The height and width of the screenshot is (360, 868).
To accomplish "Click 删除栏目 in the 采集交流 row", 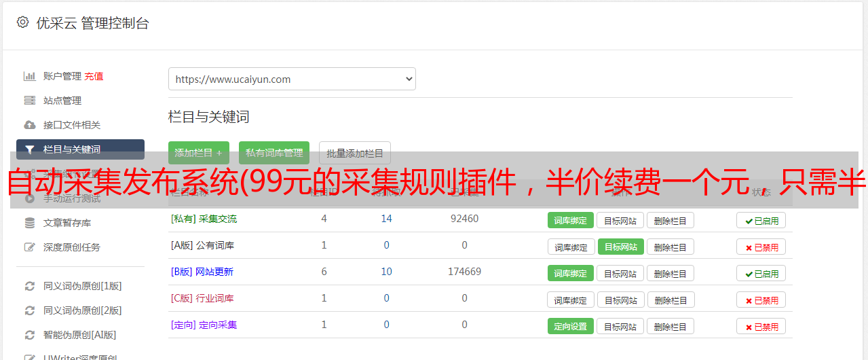I will (671, 220).
